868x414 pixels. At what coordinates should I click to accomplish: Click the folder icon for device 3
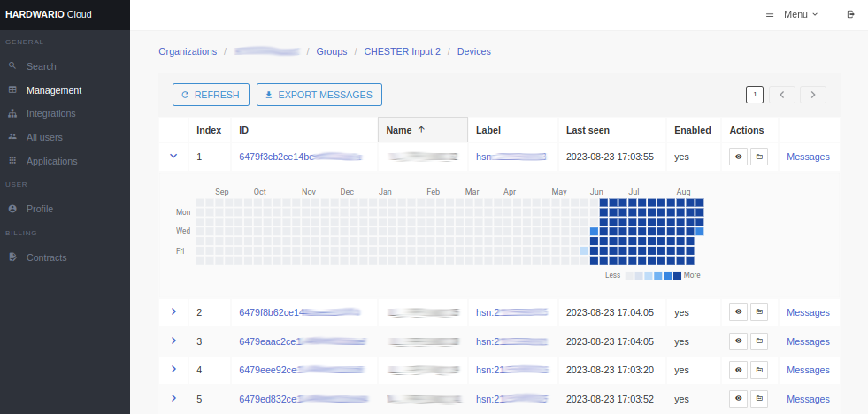coord(758,341)
